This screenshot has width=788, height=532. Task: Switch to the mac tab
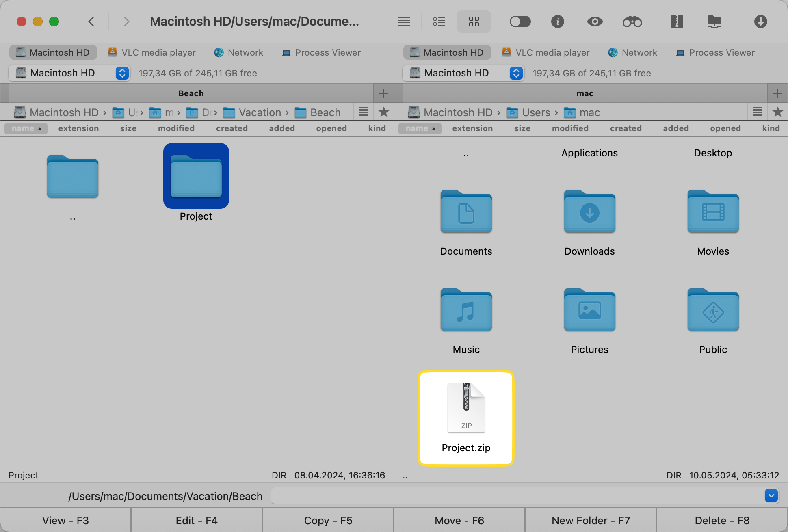[585, 93]
